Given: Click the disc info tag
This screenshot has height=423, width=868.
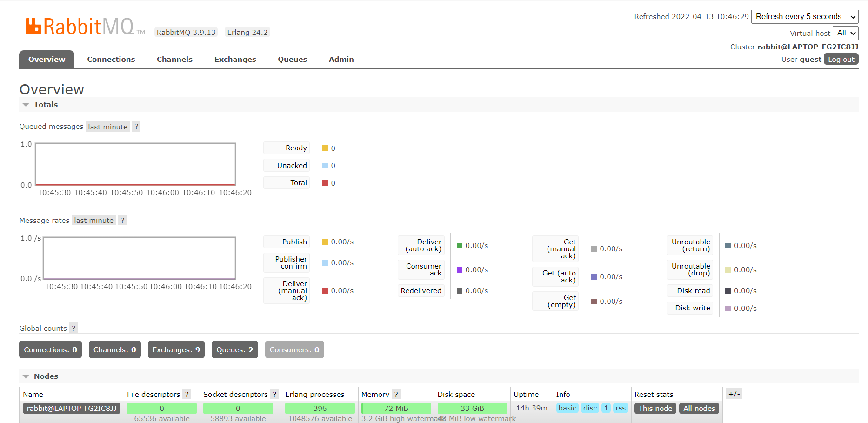Looking at the screenshot, I should click(590, 408).
